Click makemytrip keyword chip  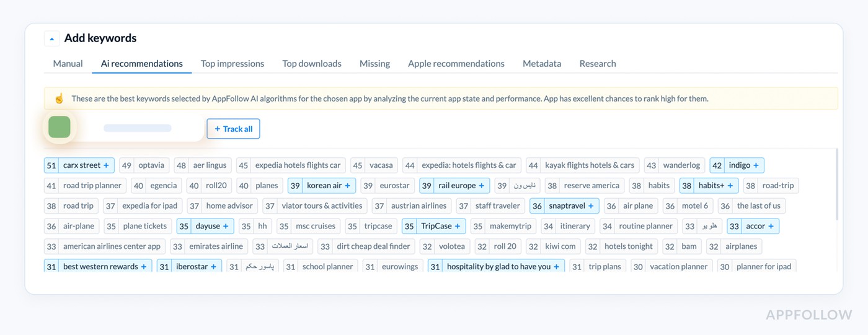pyautogui.click(x=503, y=226)
